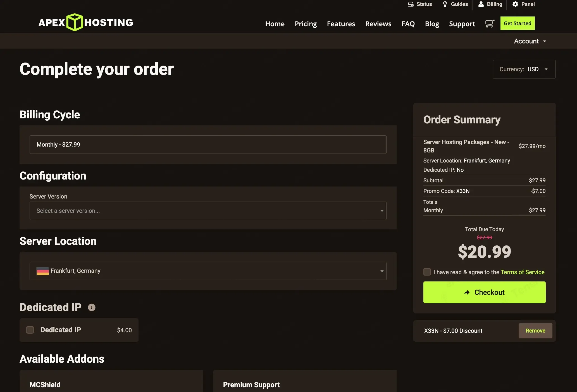
Task: Enable the Dedicated IP checkbox
Action: pyautogui.click(x=30, y=330)
